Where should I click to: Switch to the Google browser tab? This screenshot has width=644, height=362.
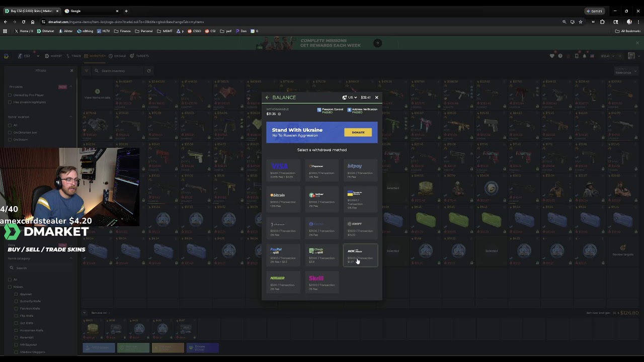point(91,11)
